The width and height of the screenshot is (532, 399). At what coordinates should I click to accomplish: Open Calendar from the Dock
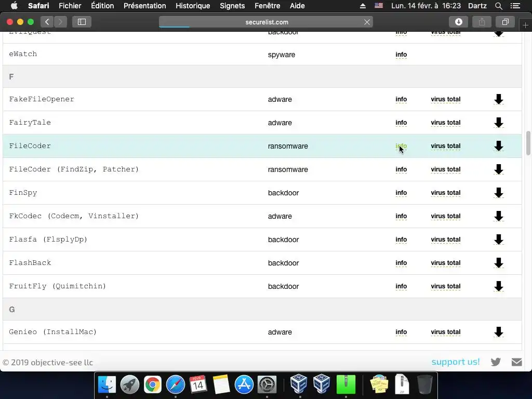[x=198, y=385]
